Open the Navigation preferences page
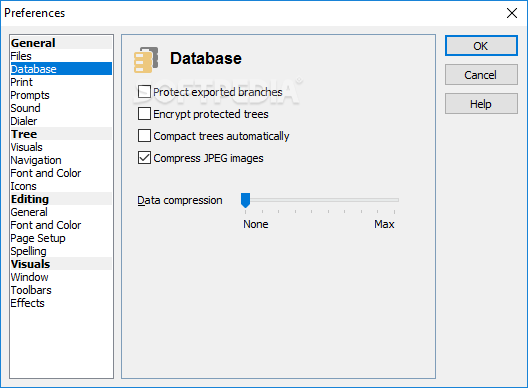Viewport: 528px width, 388px height. (x=61, y=160)
